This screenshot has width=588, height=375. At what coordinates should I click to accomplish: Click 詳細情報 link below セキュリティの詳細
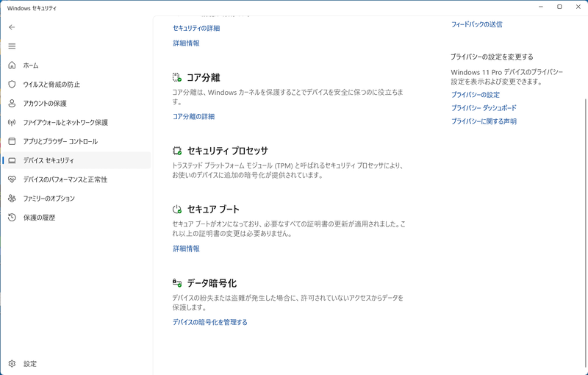coord(186,43)
